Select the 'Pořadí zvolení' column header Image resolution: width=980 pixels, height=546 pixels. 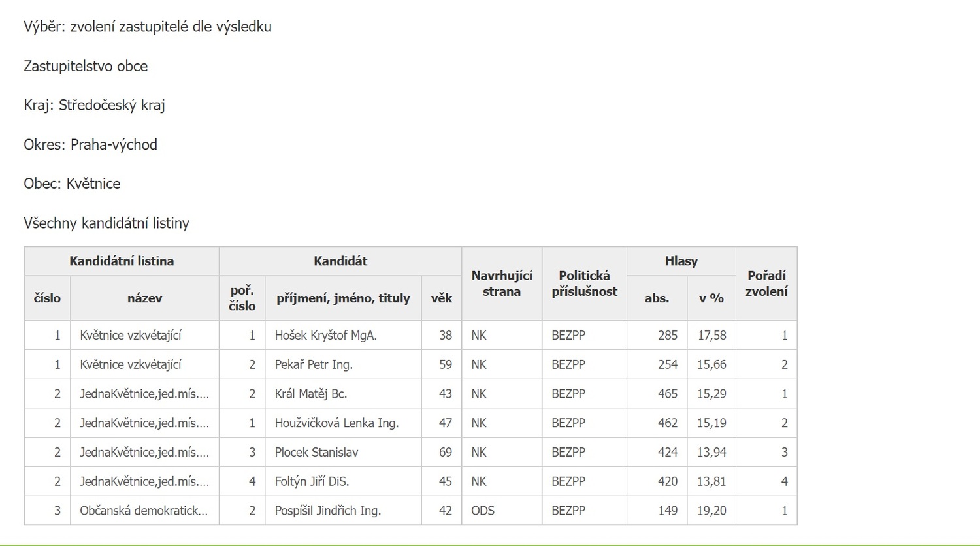click(x=766, y=283)
